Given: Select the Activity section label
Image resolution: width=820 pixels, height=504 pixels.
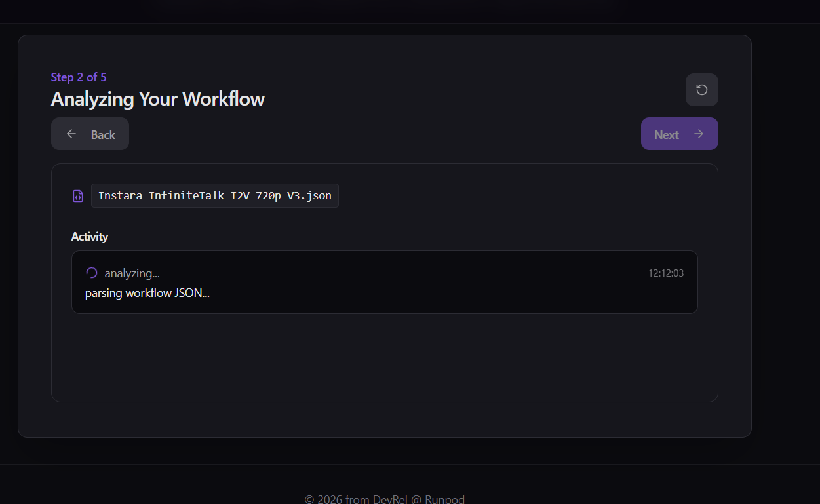Looking at the screenshot, I should pos(89,236).
